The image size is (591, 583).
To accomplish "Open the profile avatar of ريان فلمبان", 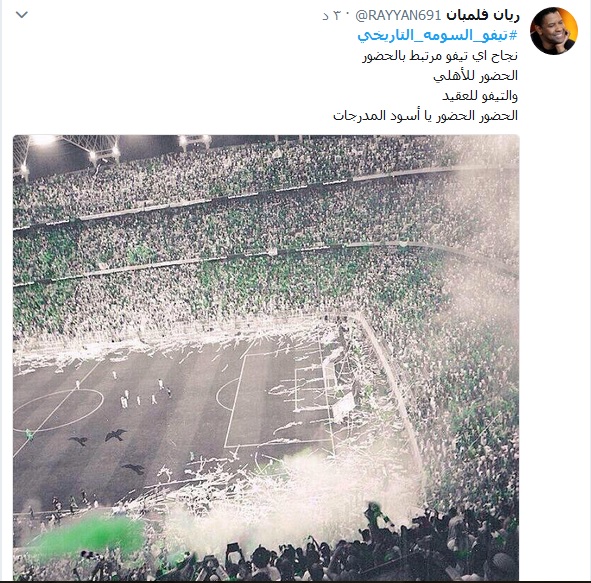I will 554,31.
